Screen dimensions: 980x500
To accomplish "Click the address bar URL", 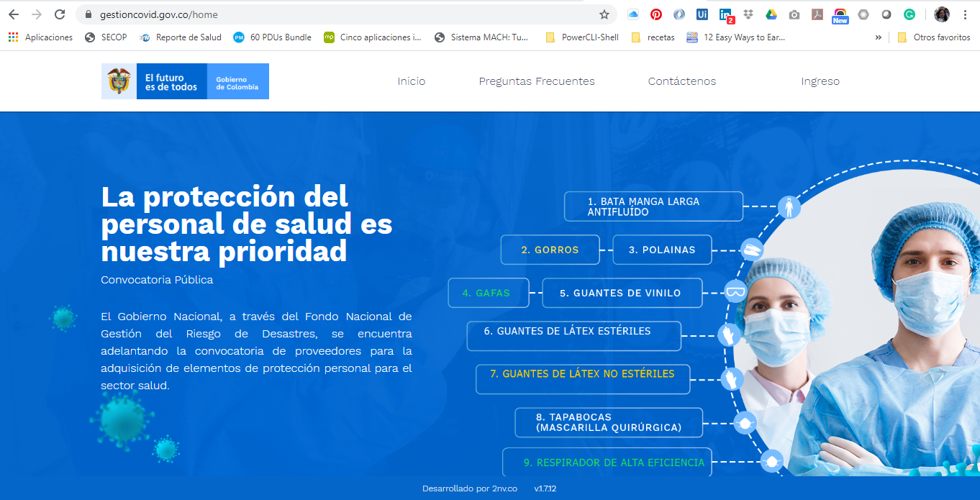I will (x=159, y=14).
